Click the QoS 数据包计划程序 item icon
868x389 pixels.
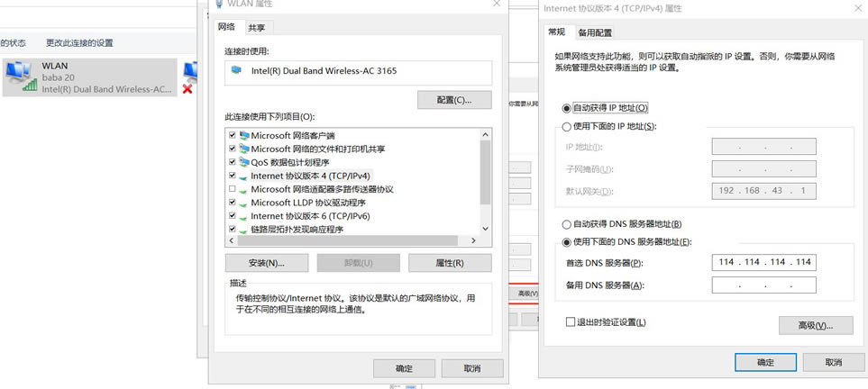[x=244, y=162]
